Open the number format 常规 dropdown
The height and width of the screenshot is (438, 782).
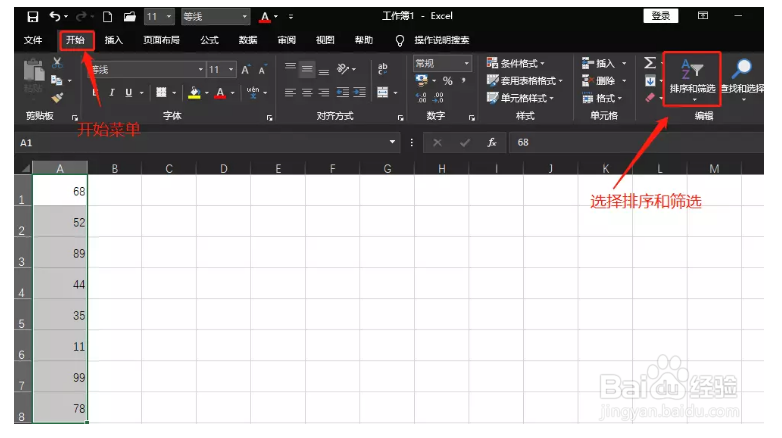click(x=467, y=63)
